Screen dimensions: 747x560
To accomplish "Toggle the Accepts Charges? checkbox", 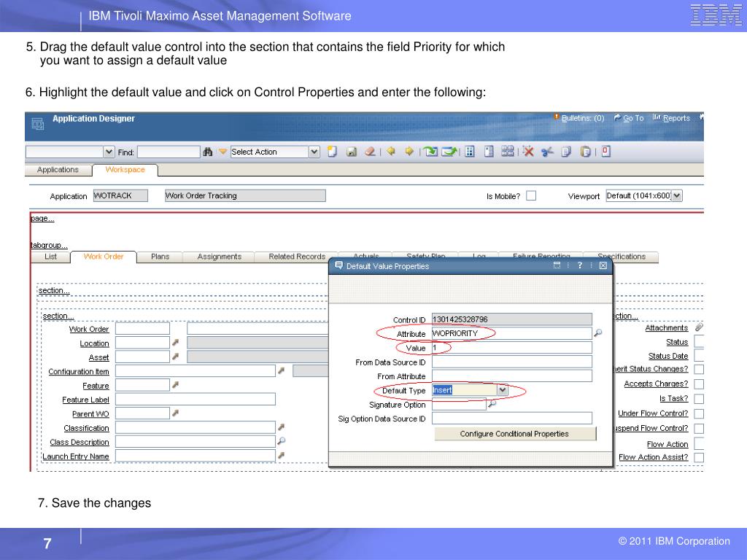I will pos(699,384).
